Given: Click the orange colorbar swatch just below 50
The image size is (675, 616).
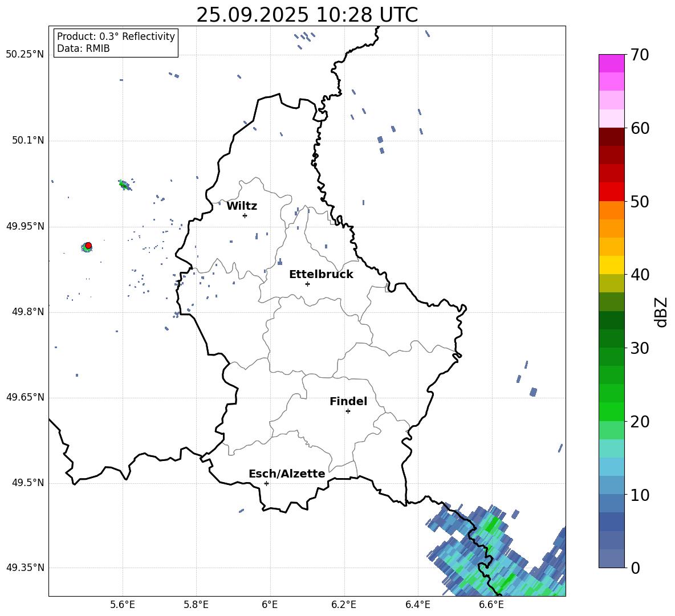Looking at the screenshot, I should [x=611, y=210].
